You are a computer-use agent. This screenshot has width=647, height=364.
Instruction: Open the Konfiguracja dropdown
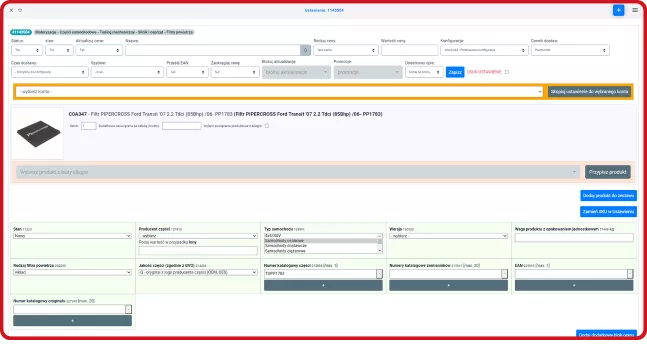[484, 50]
